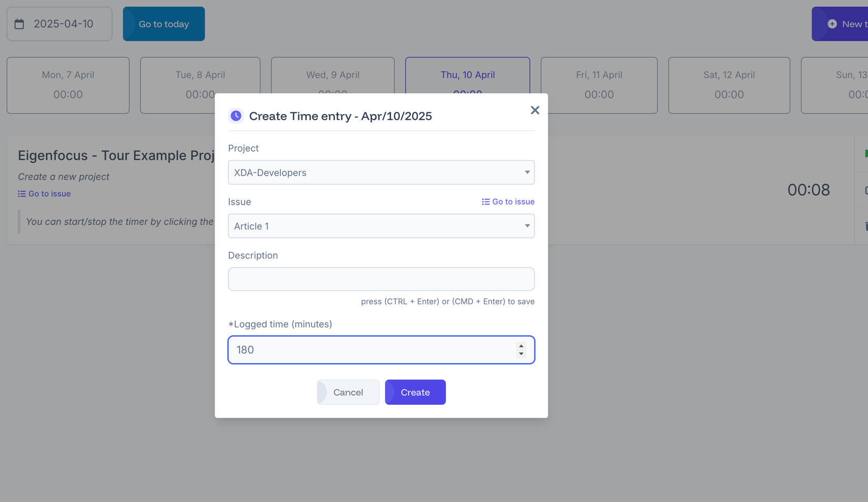The height and width of the screenshot is (502, 868).
Task: Click the clock icon in the dialog header
Action: coord(236,115)
